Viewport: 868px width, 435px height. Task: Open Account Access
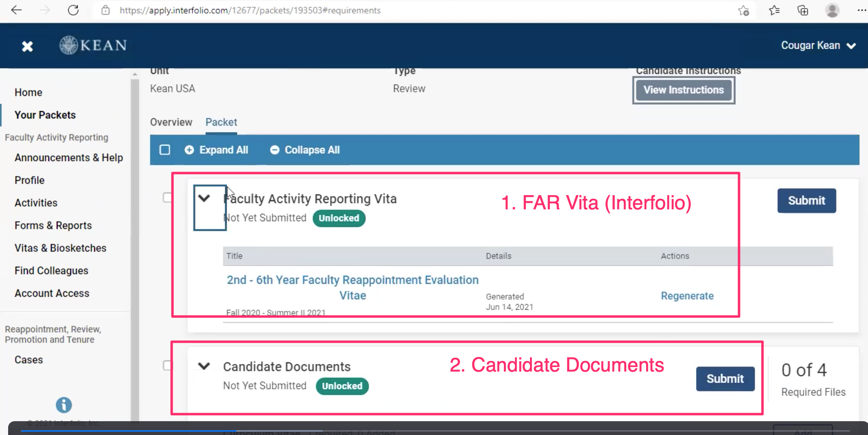(x=52, y=293)
